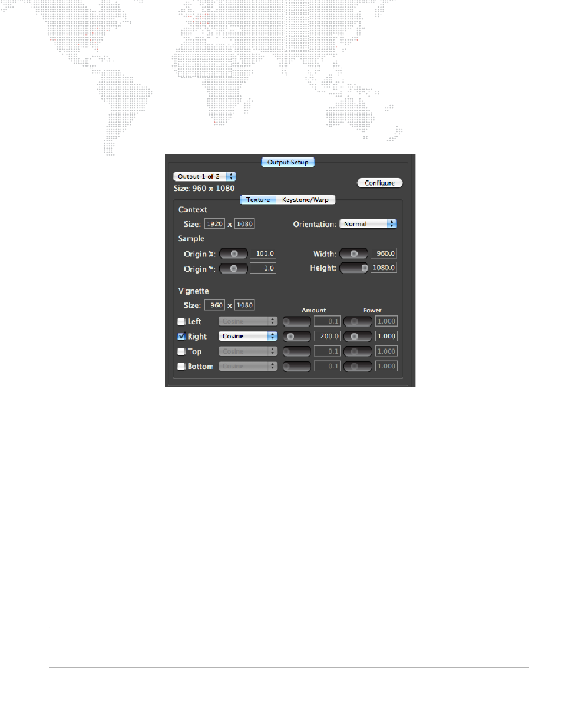Adjust the Right vignette Power slider
Image resolution: width=562 pixels, height=728 pixels.
click(358, 336)
